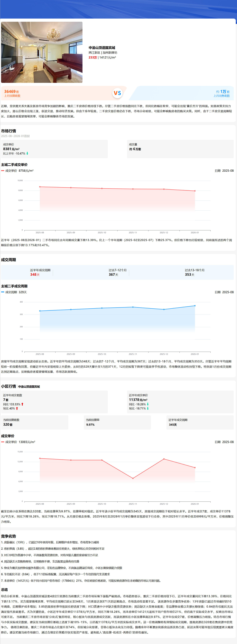Toggle the red 成交单价 8758元/m² legend
Image resolution: width=237 pixels, height=644 pixels.
click(x=17, y=171)
